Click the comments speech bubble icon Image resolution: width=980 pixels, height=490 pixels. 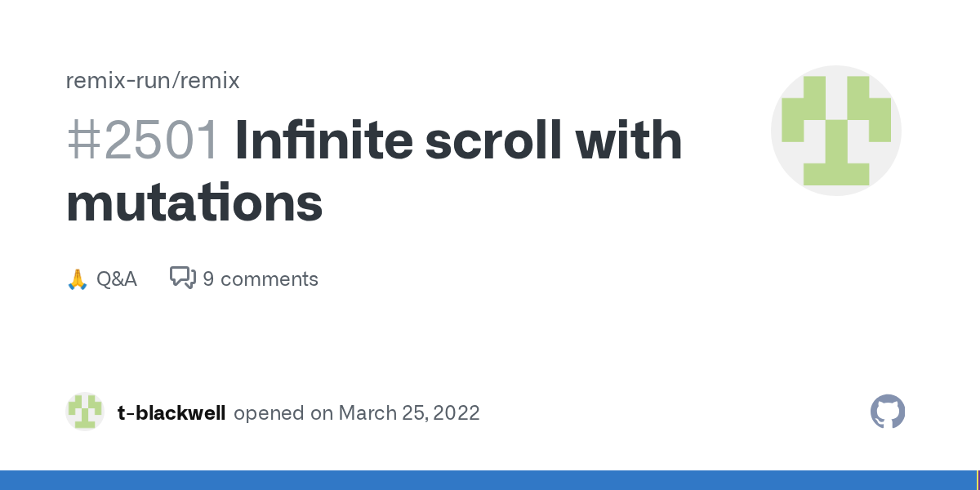coord(182,278)
